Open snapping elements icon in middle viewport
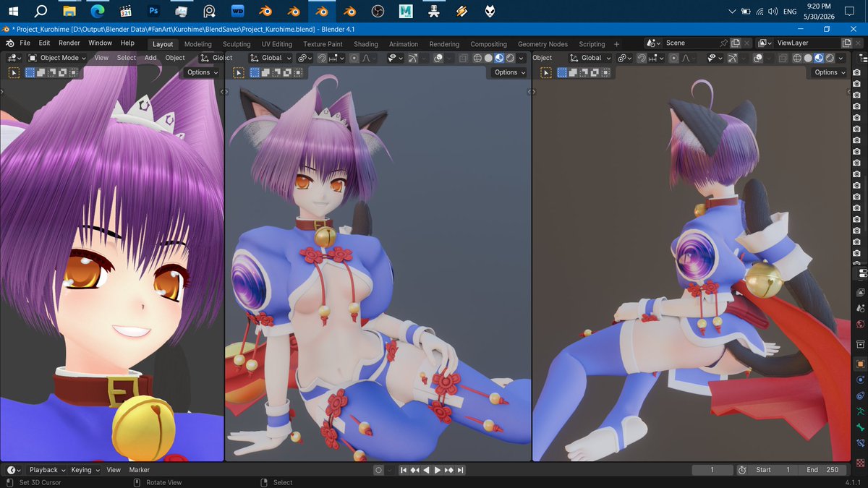The image size is (868, 488). 336,58
